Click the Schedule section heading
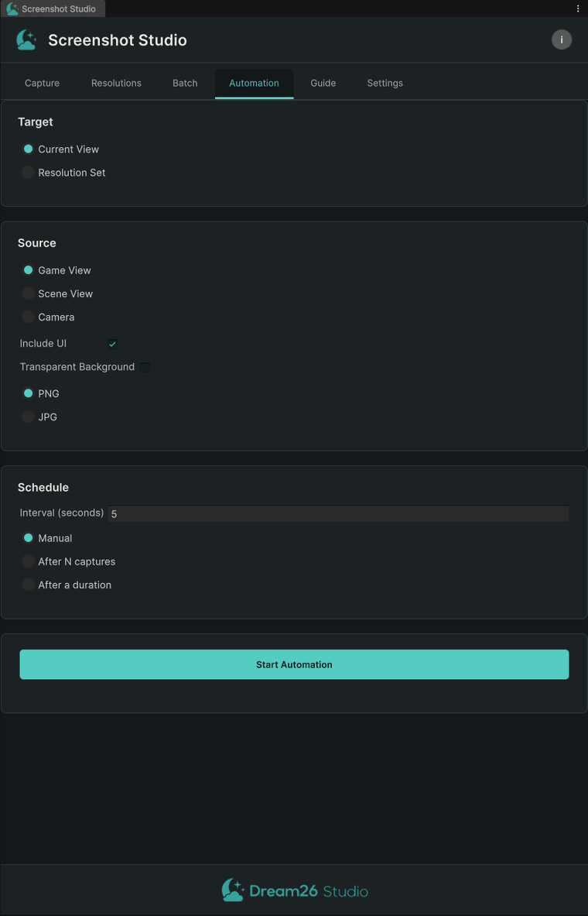 click(43, 487)
